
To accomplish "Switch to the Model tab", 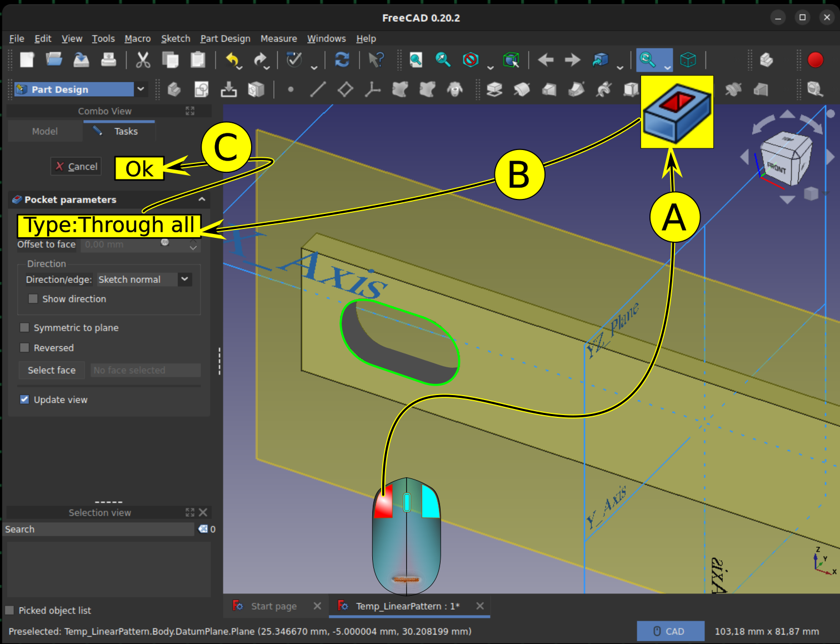I will pyautogui.click(x=45, y=131).
